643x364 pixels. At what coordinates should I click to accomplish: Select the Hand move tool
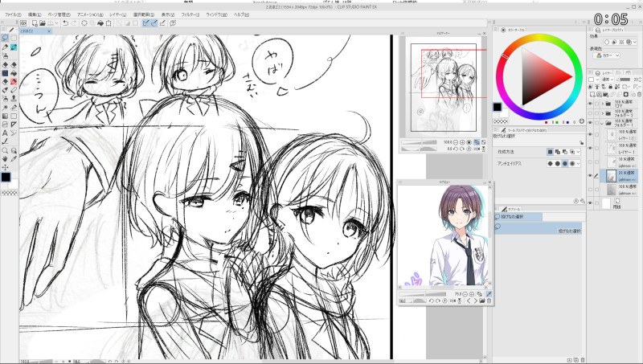(5, 159)
